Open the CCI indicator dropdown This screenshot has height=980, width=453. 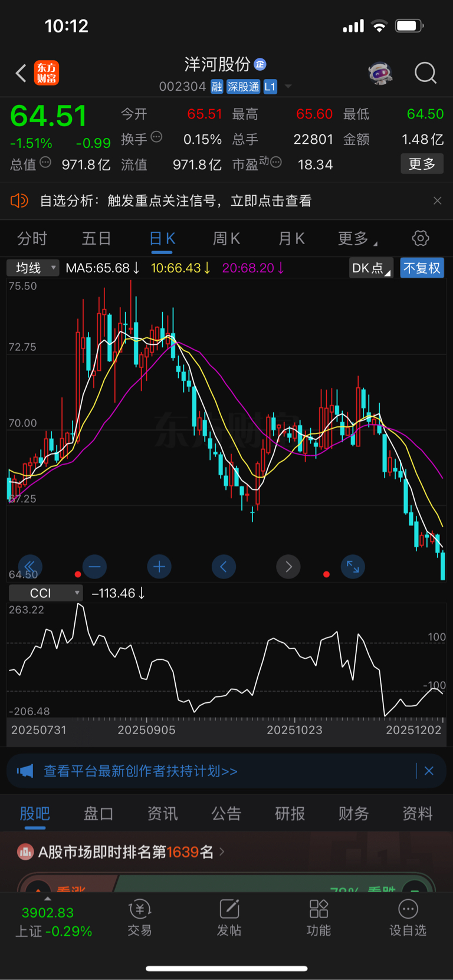click(x=45, y=593)
